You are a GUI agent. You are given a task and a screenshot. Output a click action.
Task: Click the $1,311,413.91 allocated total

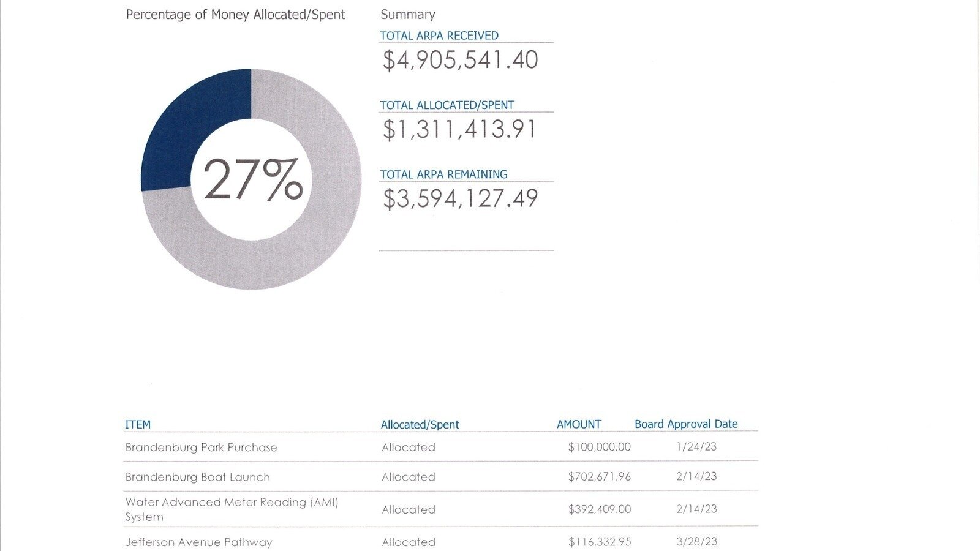(459, 129)
